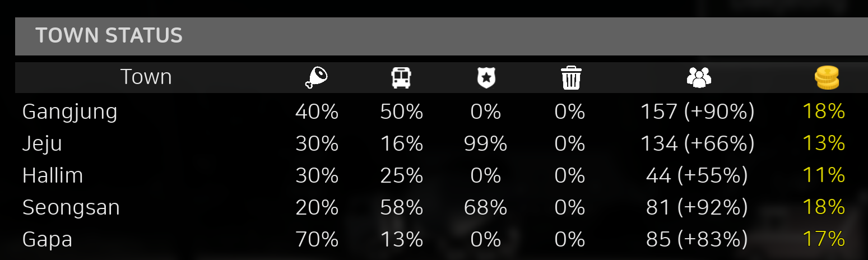The height and width of the screenshot is (260, 868).
Task: Choose Seongsan from the town list
Action: [71, 208]
